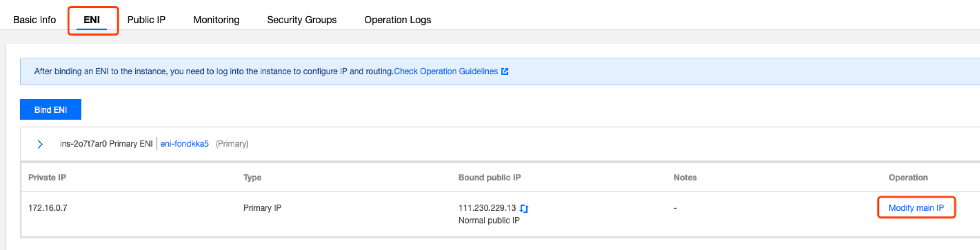
Task: Click the ins-2o7t7ar0 Primary ENI text
Action: (x=106, y=144)
